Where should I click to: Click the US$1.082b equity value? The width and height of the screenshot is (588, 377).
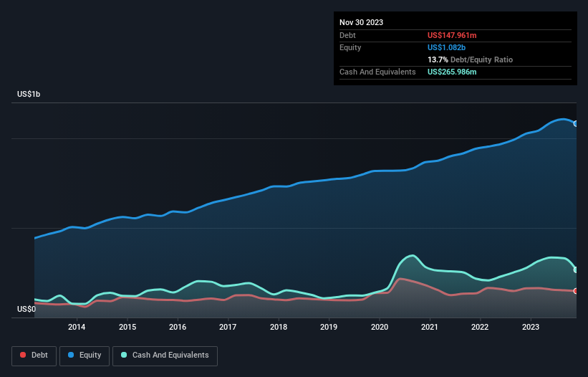(446, 47)
